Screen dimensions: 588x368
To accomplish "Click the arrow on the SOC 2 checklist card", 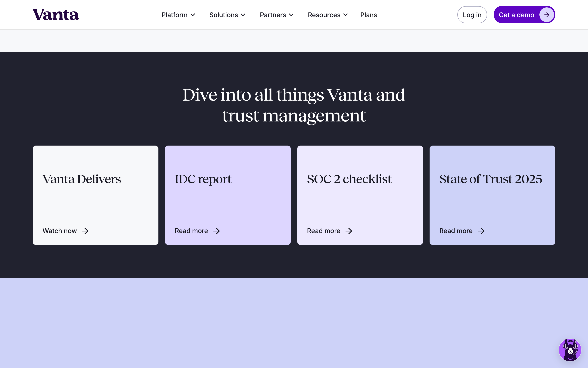I will (x=349, y=231).
